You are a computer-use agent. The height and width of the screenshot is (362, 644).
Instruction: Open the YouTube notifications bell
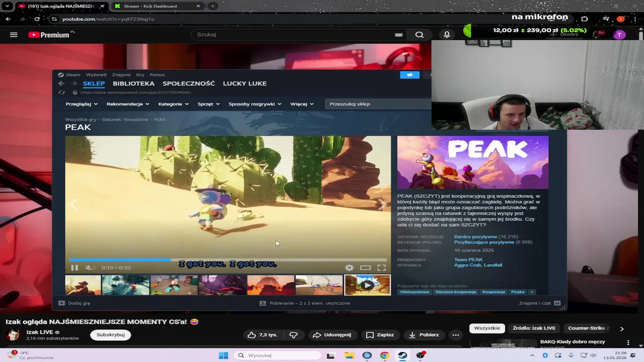pyautogui.click(x=597, y=35)
